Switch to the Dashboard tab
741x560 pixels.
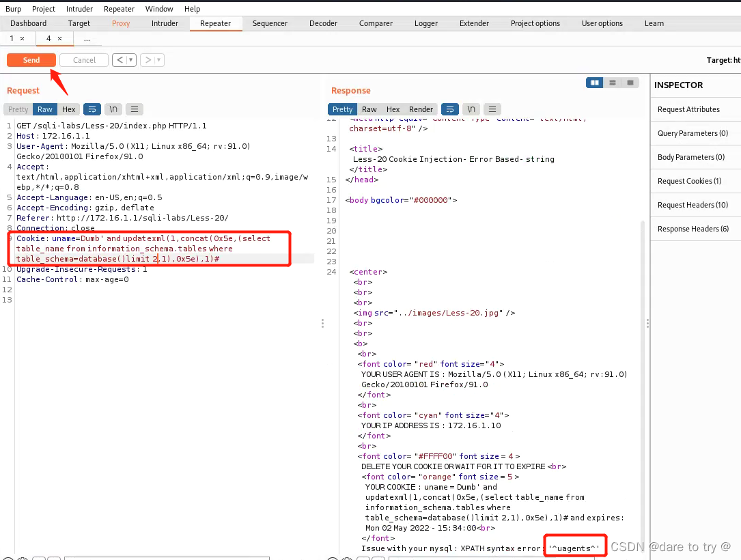click(x=29, y=23)
